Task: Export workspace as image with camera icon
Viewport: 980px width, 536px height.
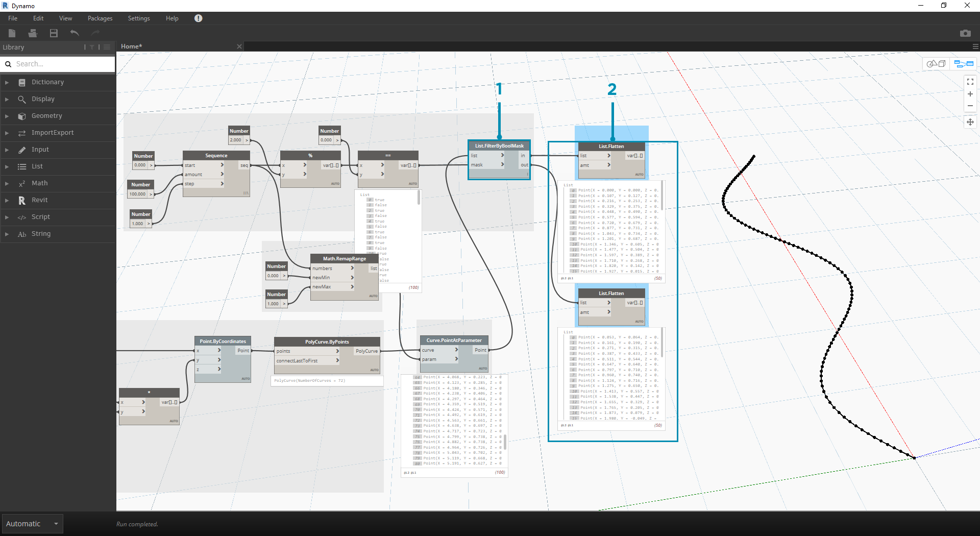Action: click(965, 33)
